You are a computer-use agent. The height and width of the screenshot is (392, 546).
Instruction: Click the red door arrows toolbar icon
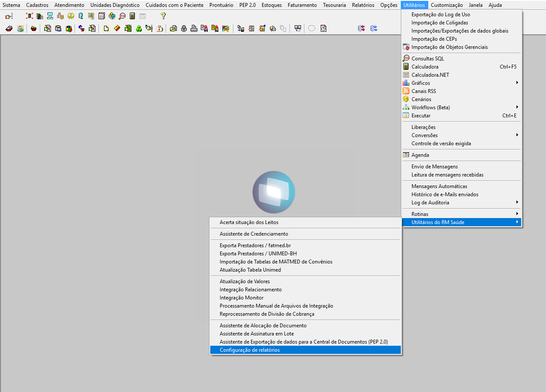pos(361,28)
